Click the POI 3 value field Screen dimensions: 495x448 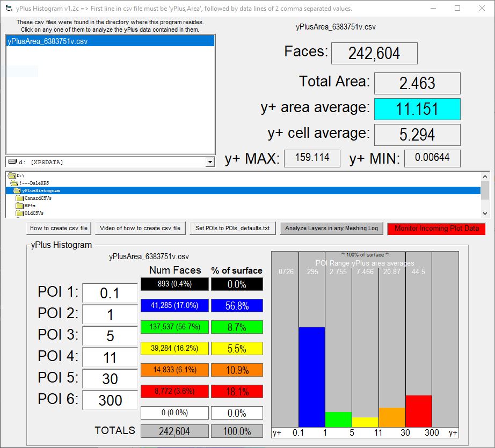click(x=110, y=336)
